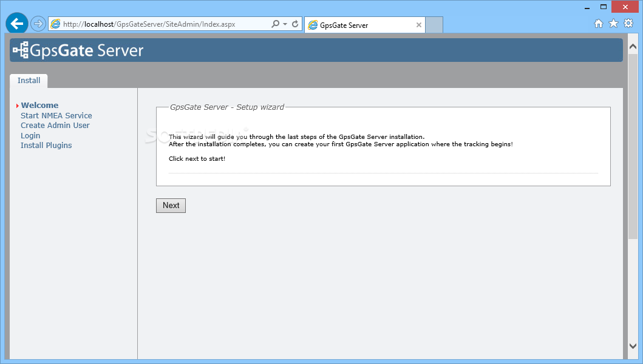Click the browser Back arrow button

[17, 24]
